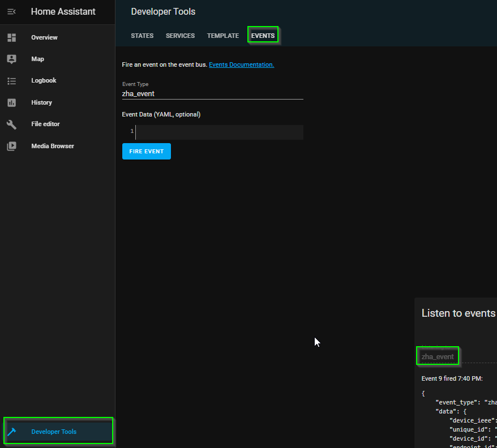Click the History chart icon
The height and width of the screenshot is (448, 497).
pos(12,102)
